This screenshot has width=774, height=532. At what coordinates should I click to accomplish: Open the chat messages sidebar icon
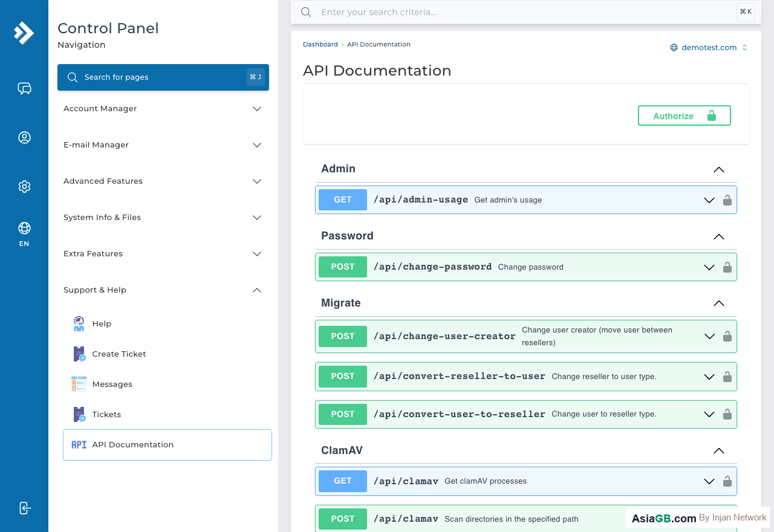tap(24, 89)
